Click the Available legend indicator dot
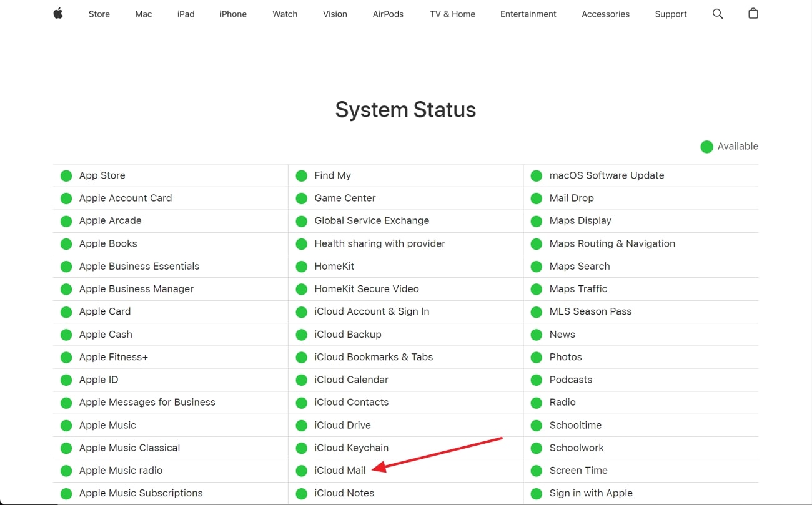Screen dimensions: 812x505 [x=706, y=147]
